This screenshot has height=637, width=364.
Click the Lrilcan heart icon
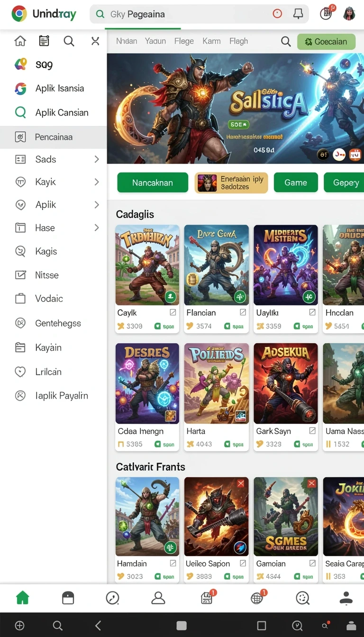20,372
